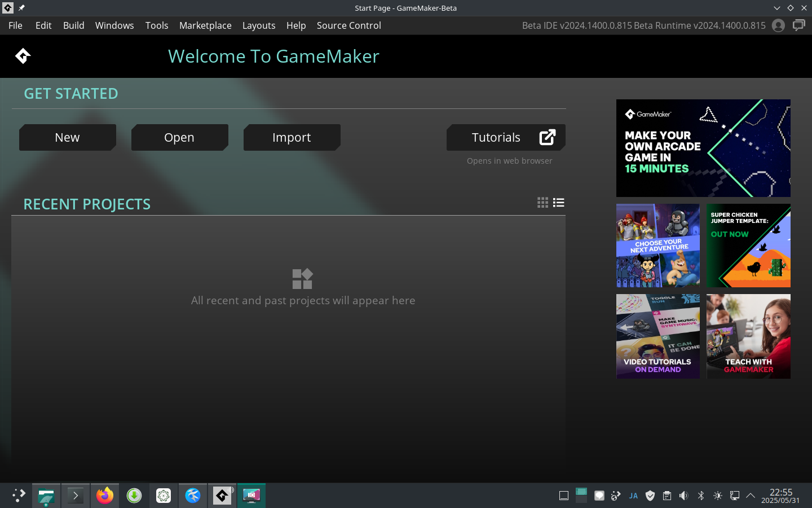Viewport: 812px width, 508px height.
Task: Open the File menu
Action: (x=15, y=25)
